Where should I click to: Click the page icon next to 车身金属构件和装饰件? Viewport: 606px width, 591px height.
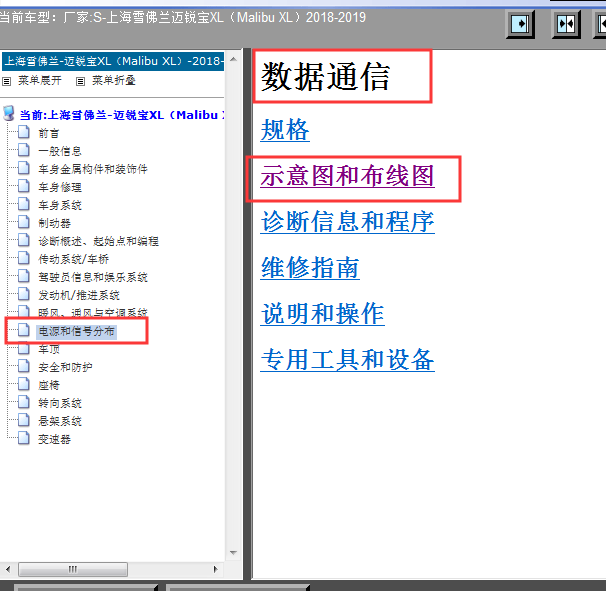point(24,168)
